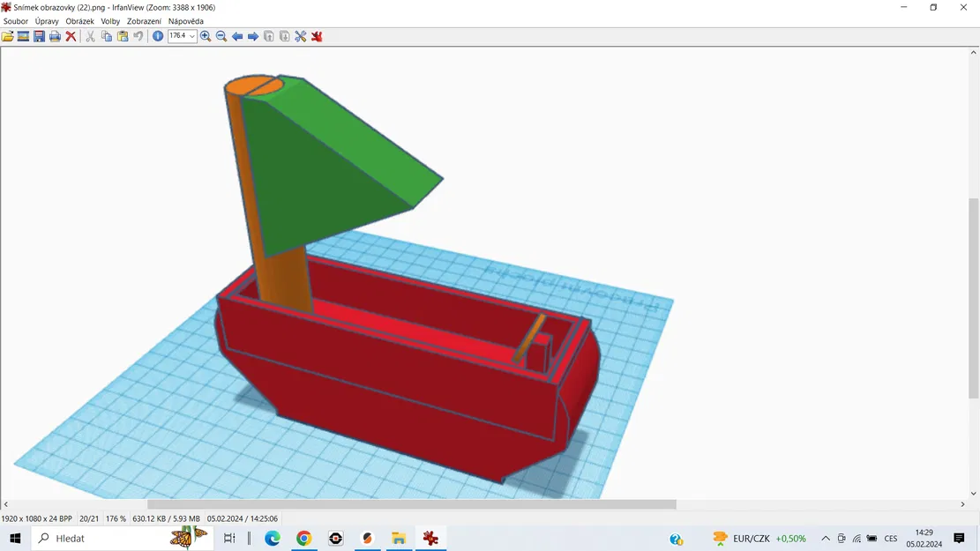Copy the image with the Copy icon
This screenshot has height=551, width=980.
click(x=106, y=36)
